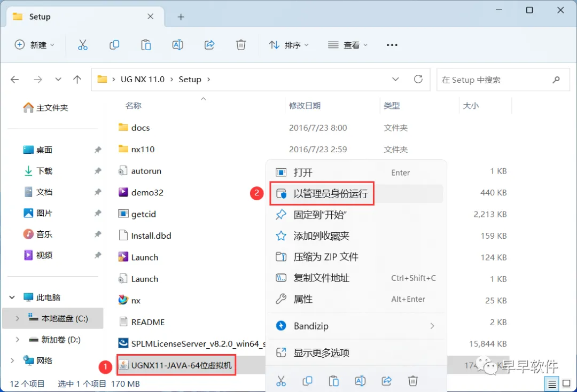Close the Setup tab

tap(150, 17)
